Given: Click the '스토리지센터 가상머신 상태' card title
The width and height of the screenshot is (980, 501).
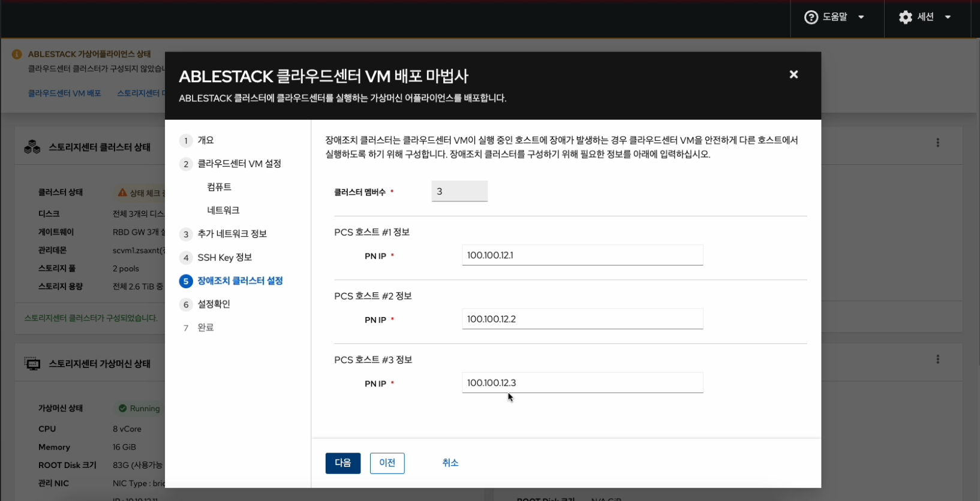Looking at the screenshot, I should pyautogui.click(x=100, y=364).
